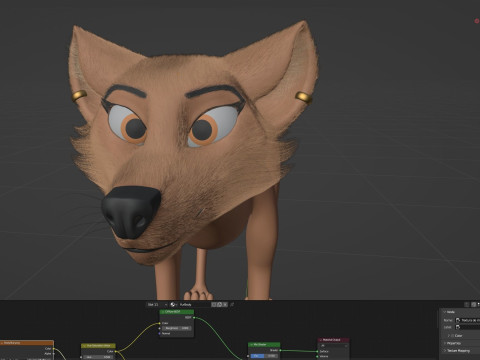Click the gold earring on the left ear
The width and height of the screenshot is (480, 360).
coord(79,96)
